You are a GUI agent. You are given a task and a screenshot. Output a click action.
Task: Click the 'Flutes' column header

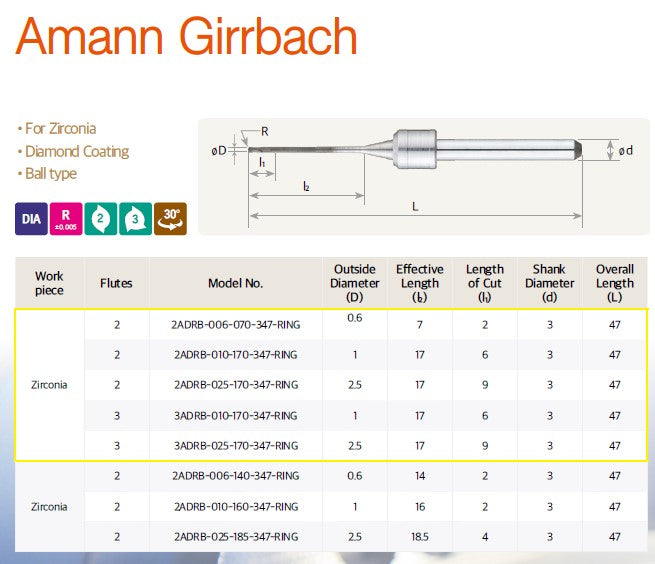116,283
